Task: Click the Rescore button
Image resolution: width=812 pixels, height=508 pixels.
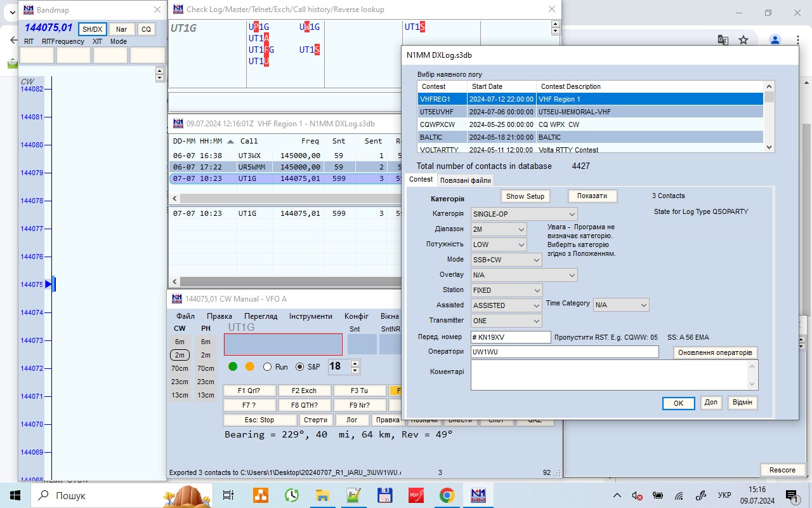Action: [782, 470]
